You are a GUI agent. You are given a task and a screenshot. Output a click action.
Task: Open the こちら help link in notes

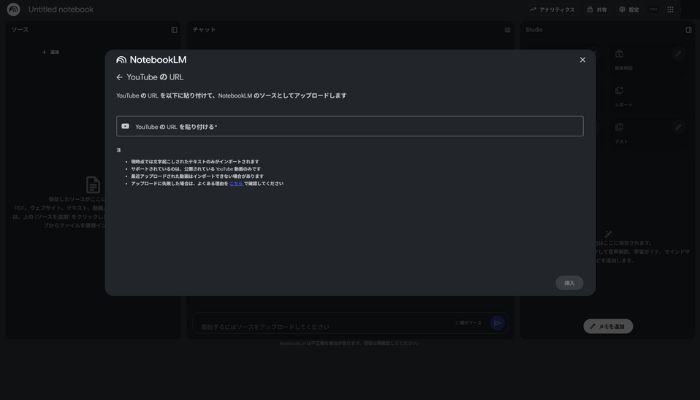coord(236,183)
